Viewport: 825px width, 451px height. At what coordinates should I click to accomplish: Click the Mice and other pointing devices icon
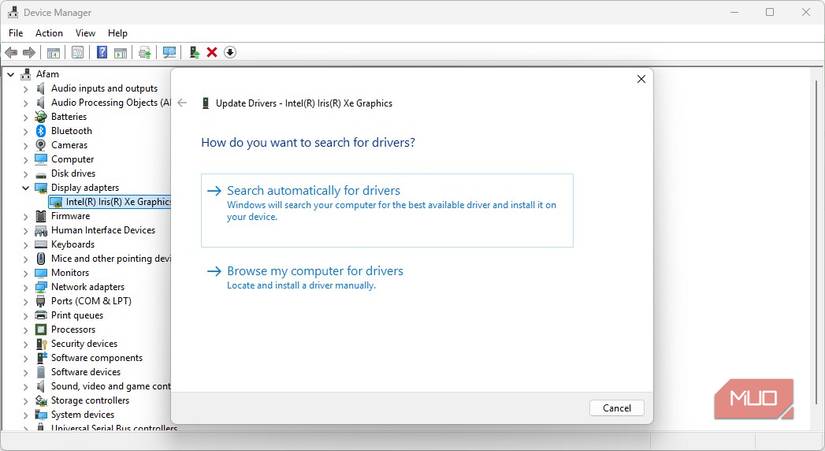coord(41,258)
